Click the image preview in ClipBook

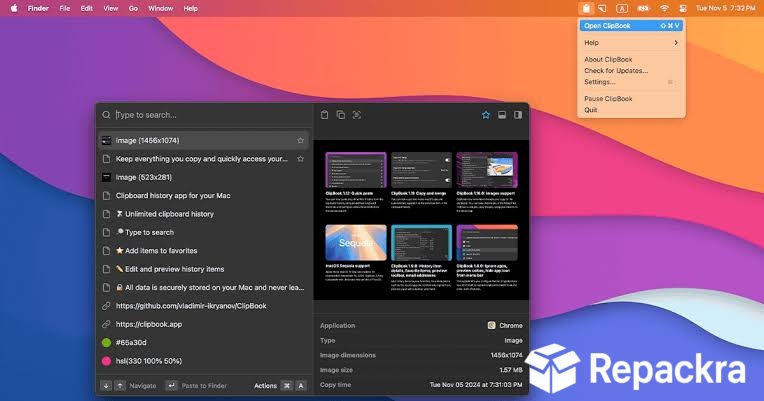point(421,220)
